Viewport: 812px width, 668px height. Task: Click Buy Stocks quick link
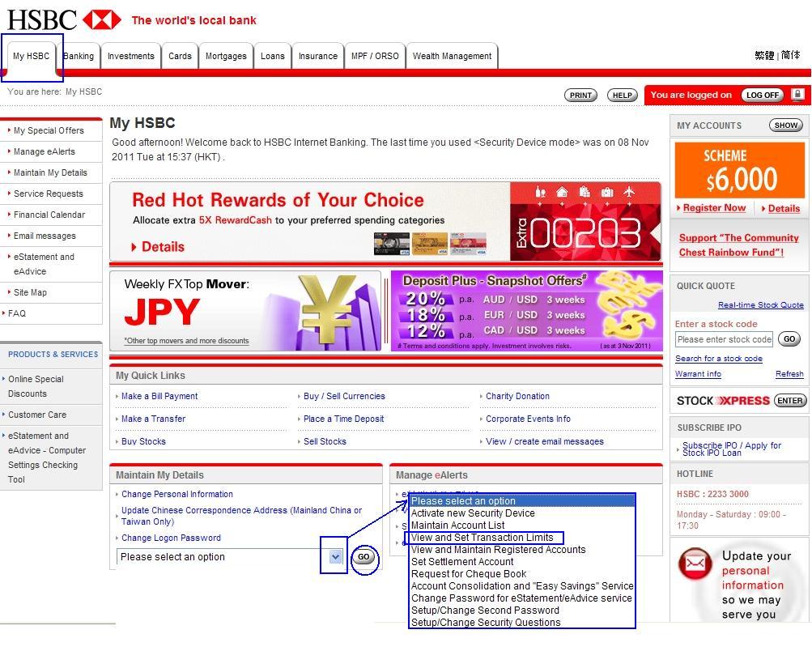(x=143, y=442)
